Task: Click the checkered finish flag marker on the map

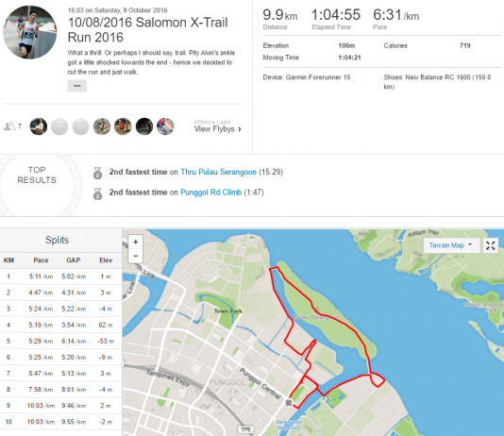Action: (289, 402)
